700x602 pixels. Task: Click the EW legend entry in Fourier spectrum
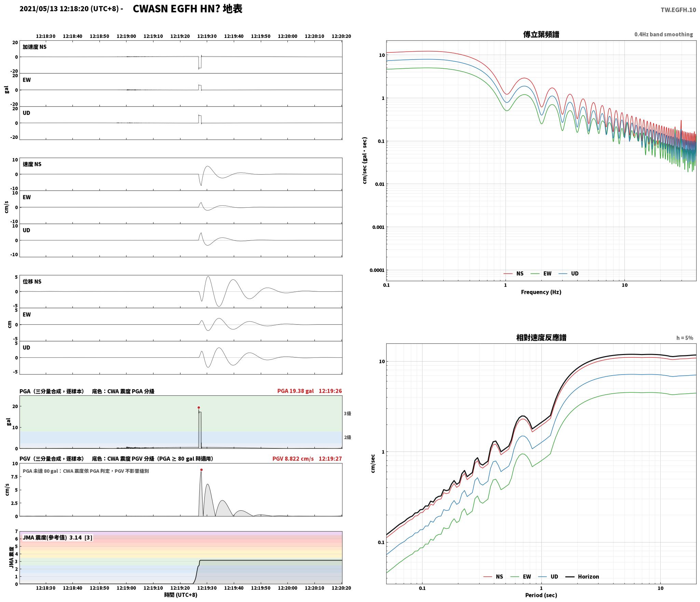click(541, 273)
